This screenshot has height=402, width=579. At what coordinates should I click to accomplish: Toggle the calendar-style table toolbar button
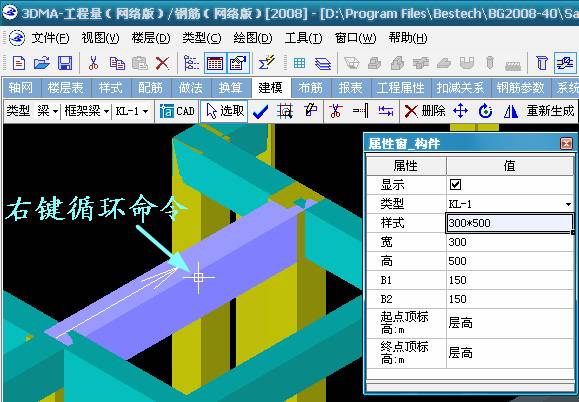(215, 63)
